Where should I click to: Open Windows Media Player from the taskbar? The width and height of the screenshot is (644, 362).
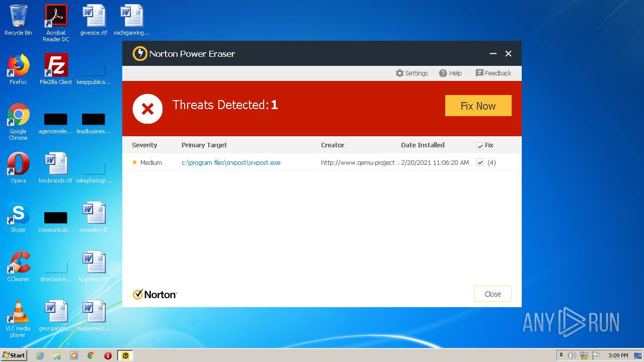[x=74, y=355]
